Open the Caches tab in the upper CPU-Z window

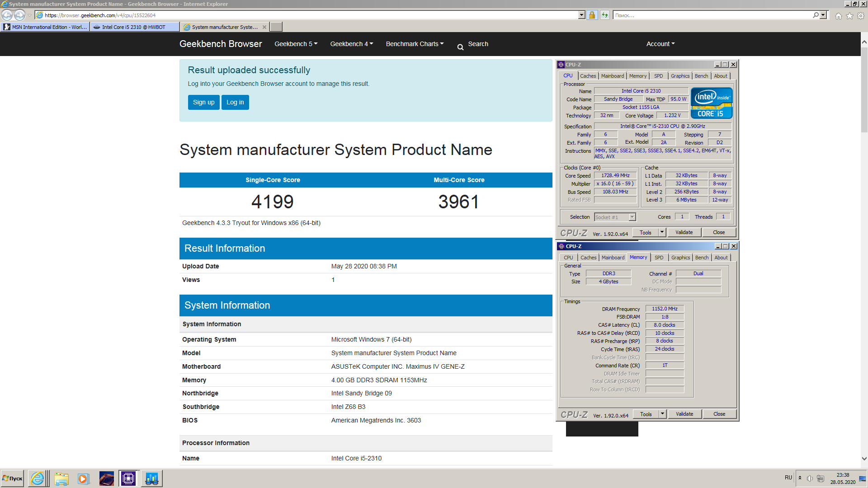[x=588, y=76]
